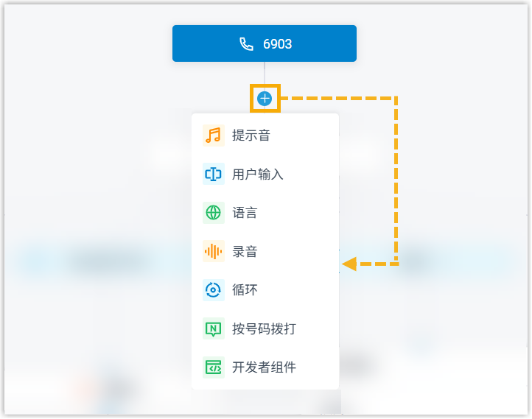Image resolution: width=532 pixels, height=419 pixels.
Task: Select 按号码拨打 from the menu
Action: pyautogui.click(x=264, y=328)
